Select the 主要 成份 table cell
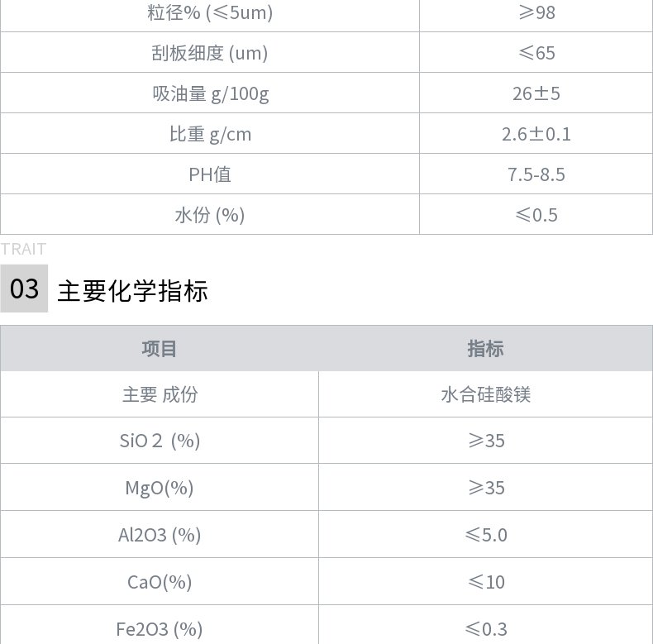This screenshot has width=653, height=644. point(160,394)
